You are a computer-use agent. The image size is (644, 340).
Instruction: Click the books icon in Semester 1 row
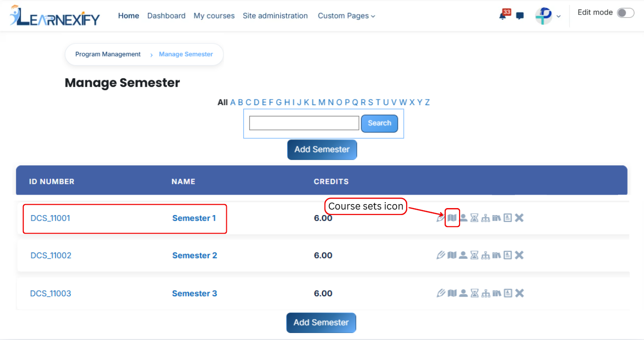point(496,218)
